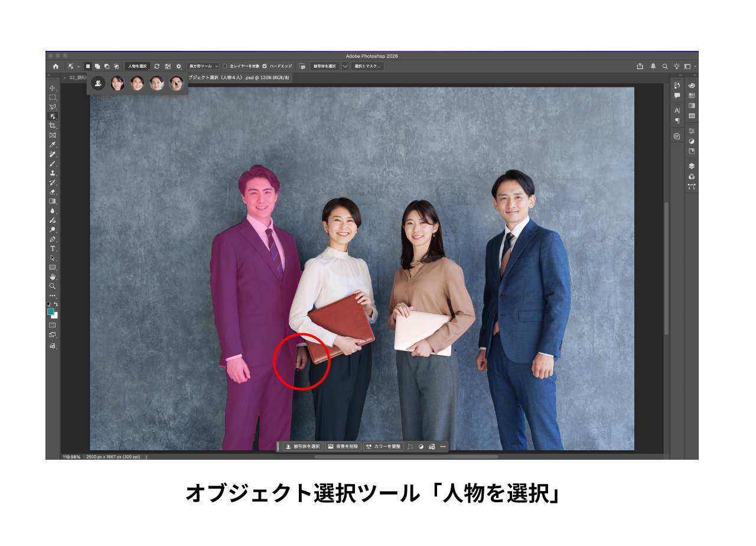Choose the Eyedropper tool
This screenshot has width=756, height=546.
(53, 145)
